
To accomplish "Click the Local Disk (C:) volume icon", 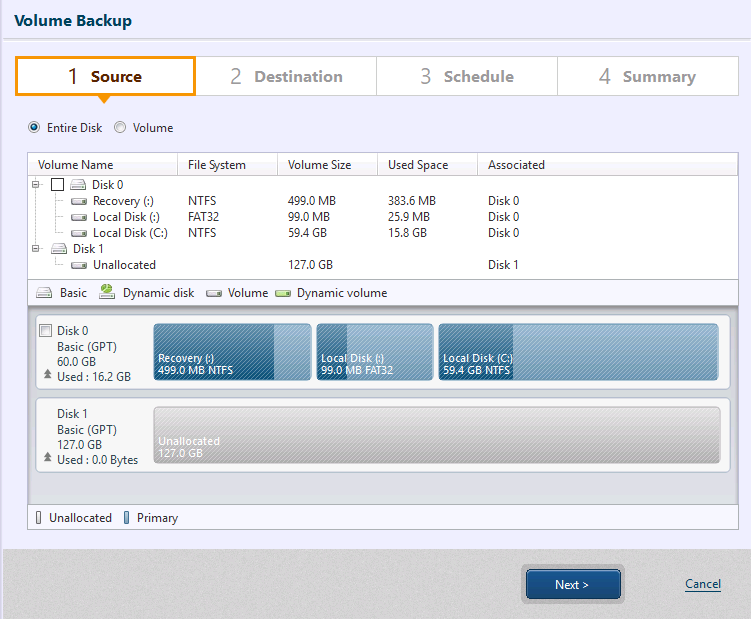I will point(79,233).
